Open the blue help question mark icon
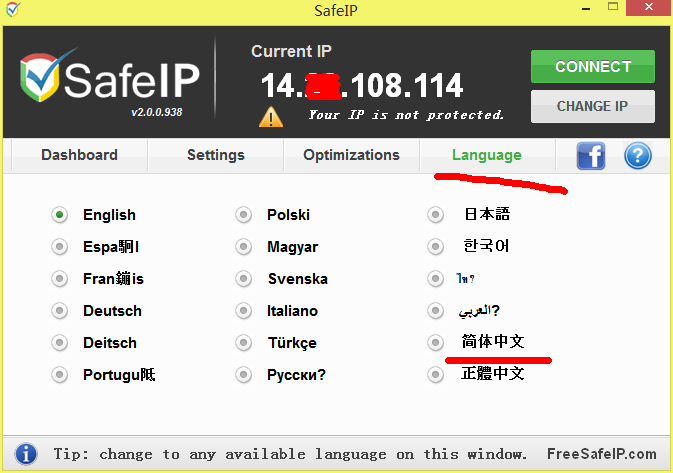Image resolution: width=673 pixels, height=473 pixels. point(637,155)
